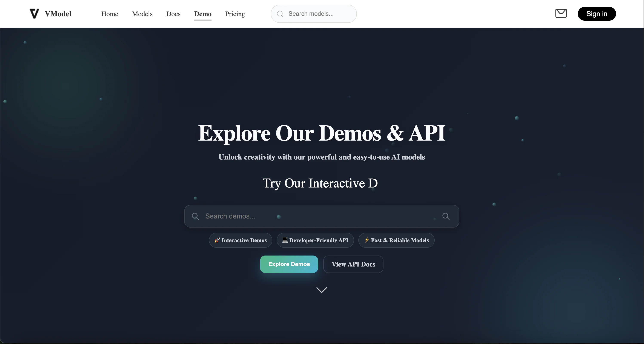Click the right-side search icon of the demo bar
644x344 pixels.
[446, 216]
